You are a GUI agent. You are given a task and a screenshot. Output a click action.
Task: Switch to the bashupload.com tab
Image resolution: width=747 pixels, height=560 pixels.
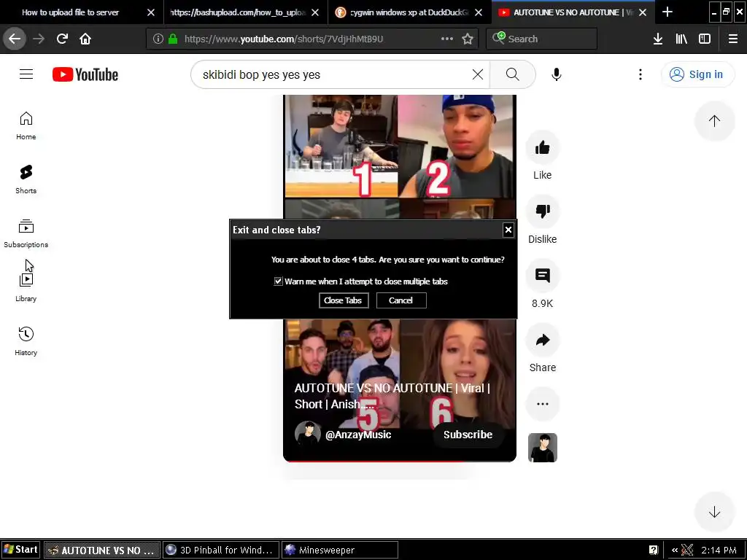[237, 12]
